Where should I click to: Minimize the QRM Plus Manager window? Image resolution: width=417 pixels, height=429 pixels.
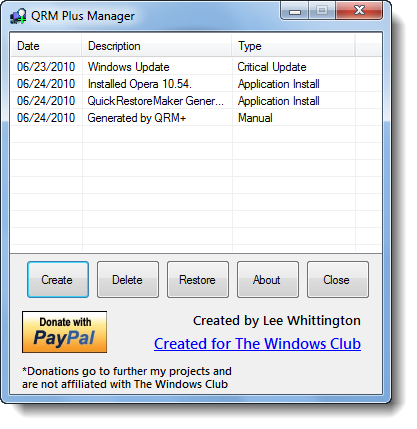tap(295, 11)
